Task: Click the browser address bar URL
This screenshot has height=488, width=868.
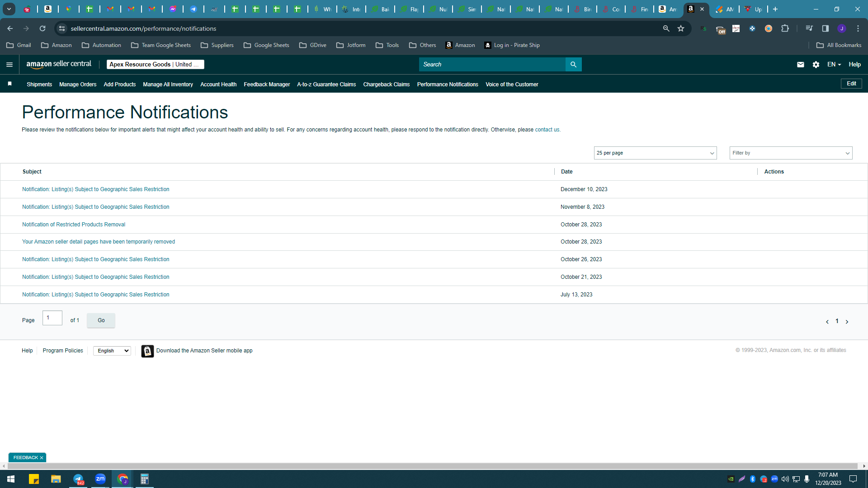Action: coord(143,28)
